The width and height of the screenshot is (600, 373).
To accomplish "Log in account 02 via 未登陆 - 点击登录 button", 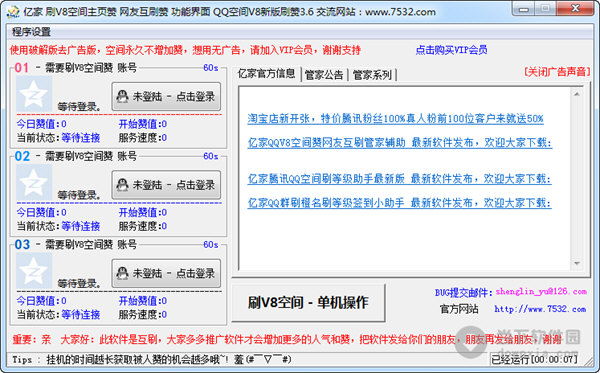I will tap(166, 185).
